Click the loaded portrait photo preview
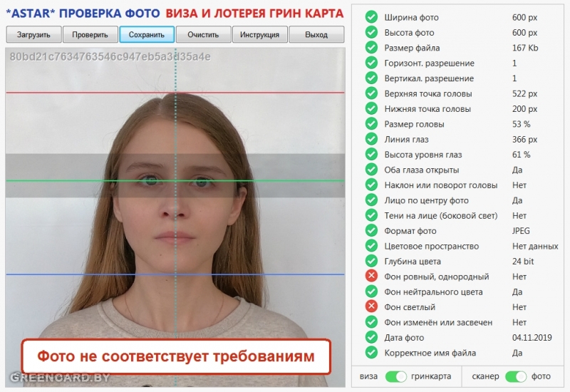570x392 pixels. click(175, 217)
